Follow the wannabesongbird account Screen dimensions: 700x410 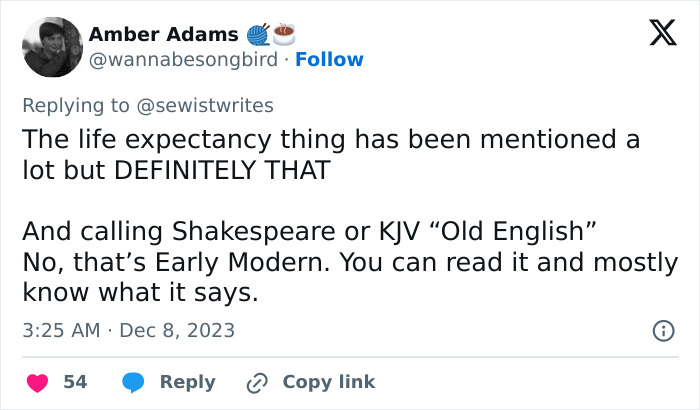[329, 60]
